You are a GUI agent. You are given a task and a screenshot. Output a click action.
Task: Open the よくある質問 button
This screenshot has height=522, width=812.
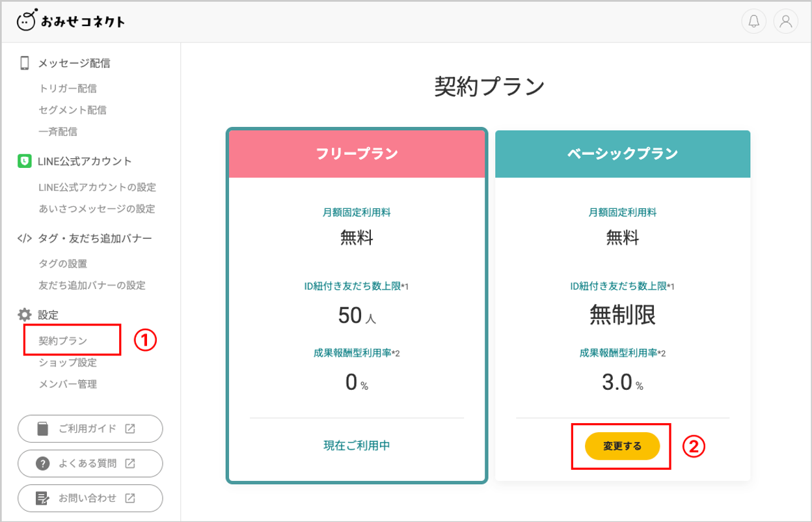(x=90, y=463)
